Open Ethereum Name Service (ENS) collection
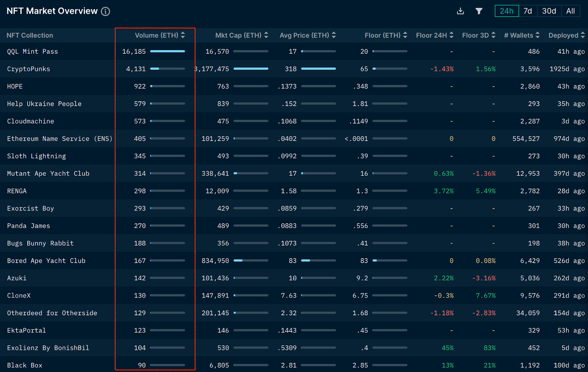Screen dimensions: 588x372 tap(60, 139)
